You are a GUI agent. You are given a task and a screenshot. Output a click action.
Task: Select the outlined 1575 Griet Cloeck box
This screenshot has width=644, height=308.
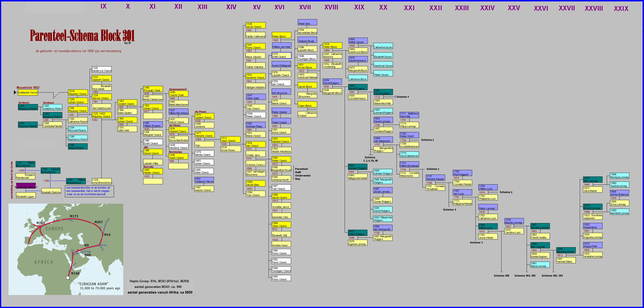pyautogui.click(x=282, y=55)
